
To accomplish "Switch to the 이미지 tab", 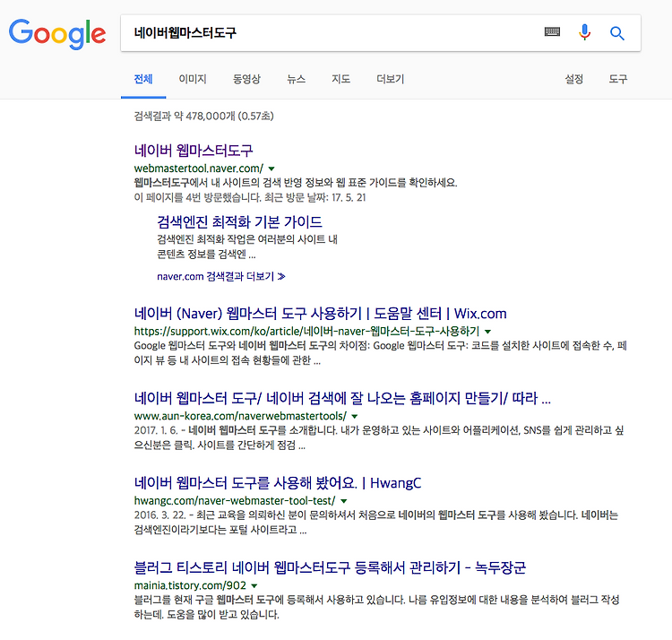I will click(193, 79).
